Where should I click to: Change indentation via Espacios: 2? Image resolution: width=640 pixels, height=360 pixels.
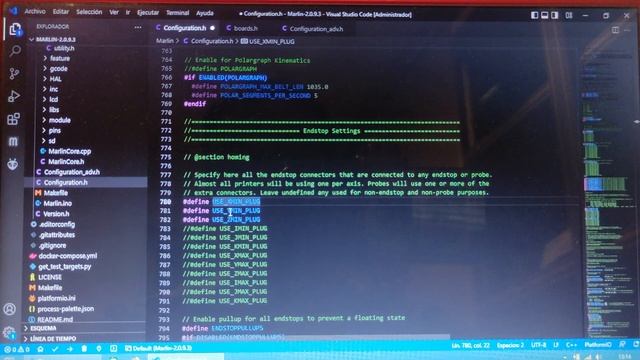coord(510,345)
